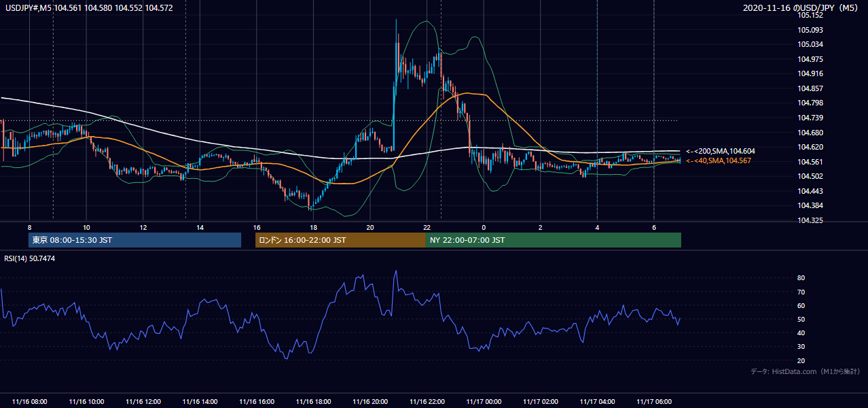Select the 東京 08:00-15:30 JST session bar
The image size is (868, 408).
(x=135, y=240)
